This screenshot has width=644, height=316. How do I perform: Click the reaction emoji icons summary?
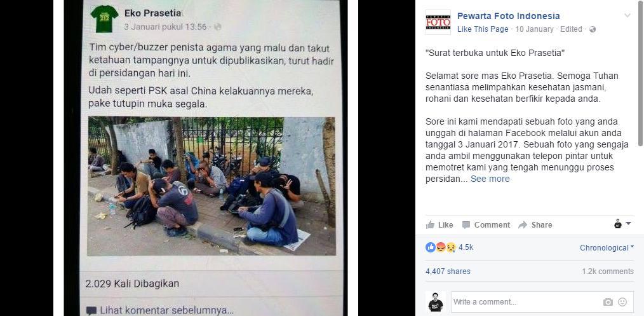click(x=441, y=247)
